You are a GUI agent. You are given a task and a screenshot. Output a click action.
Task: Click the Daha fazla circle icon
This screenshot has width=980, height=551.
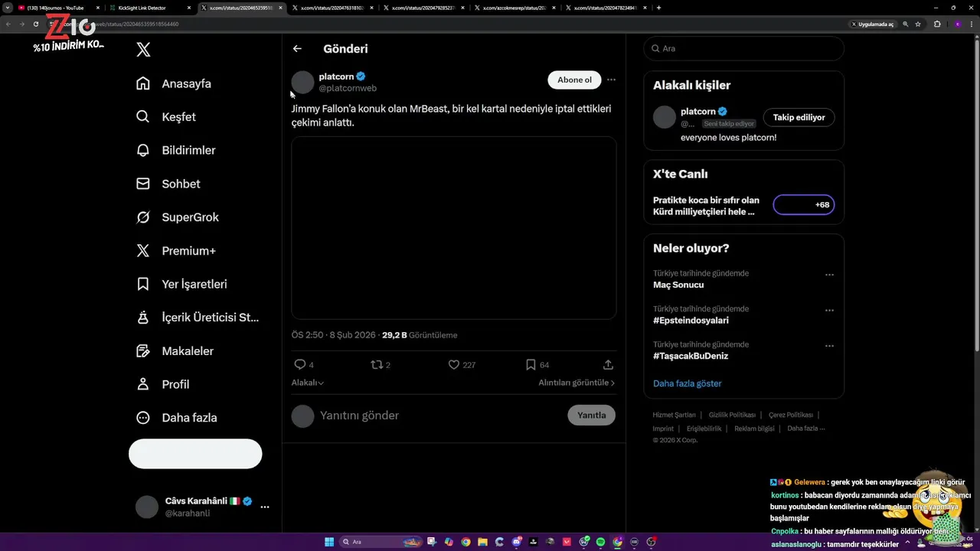pyautogui.click(x=142, y=418)
